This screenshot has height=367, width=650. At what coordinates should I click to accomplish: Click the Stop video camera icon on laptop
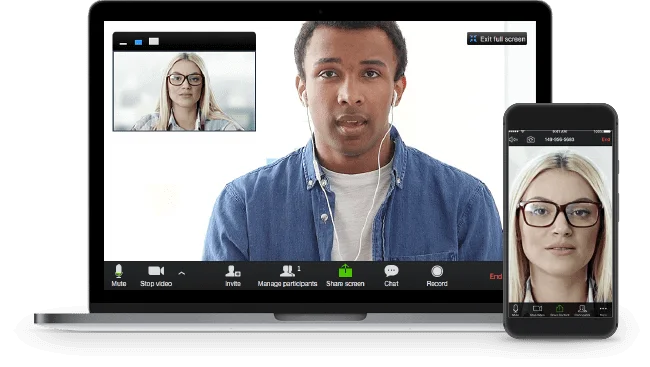(x=156, y=271)
